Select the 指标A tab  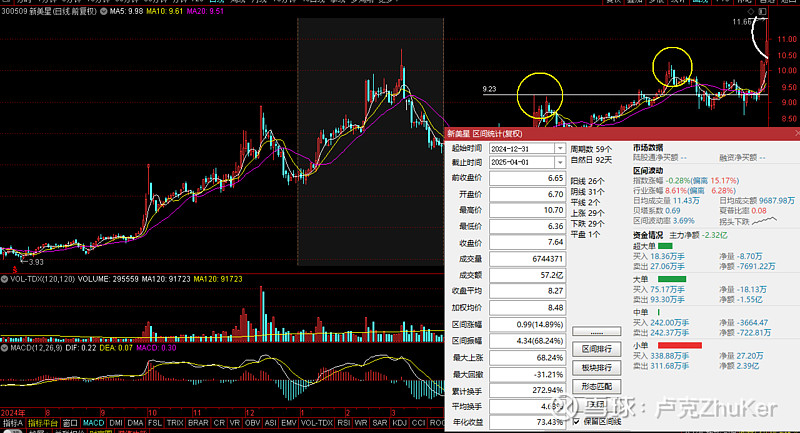coord(13,423)
